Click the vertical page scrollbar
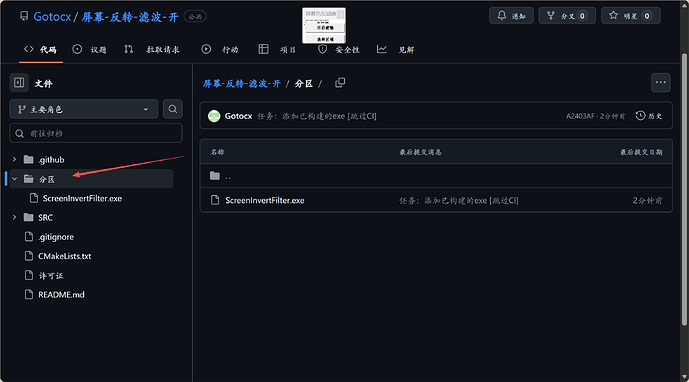The image size is (689, 382). tap(684, 189)
